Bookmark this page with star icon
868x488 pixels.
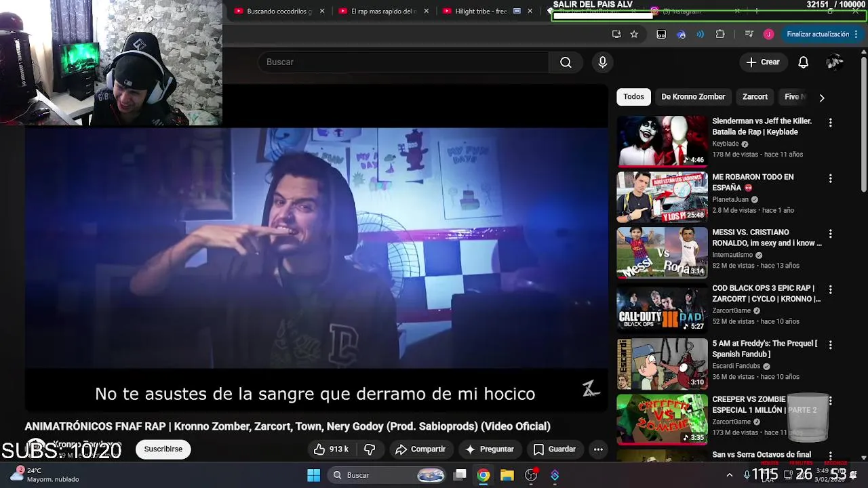(634, 35)
